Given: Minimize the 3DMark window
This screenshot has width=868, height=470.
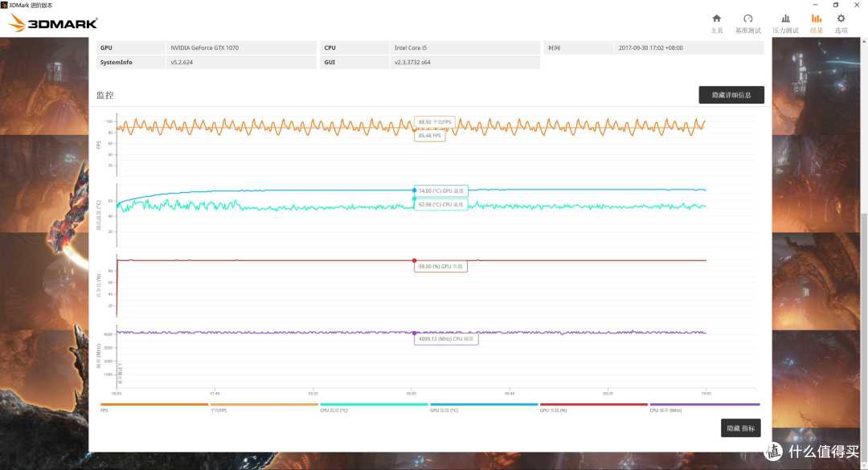Looking at the screenshot, I should click(x=815, y=5).
